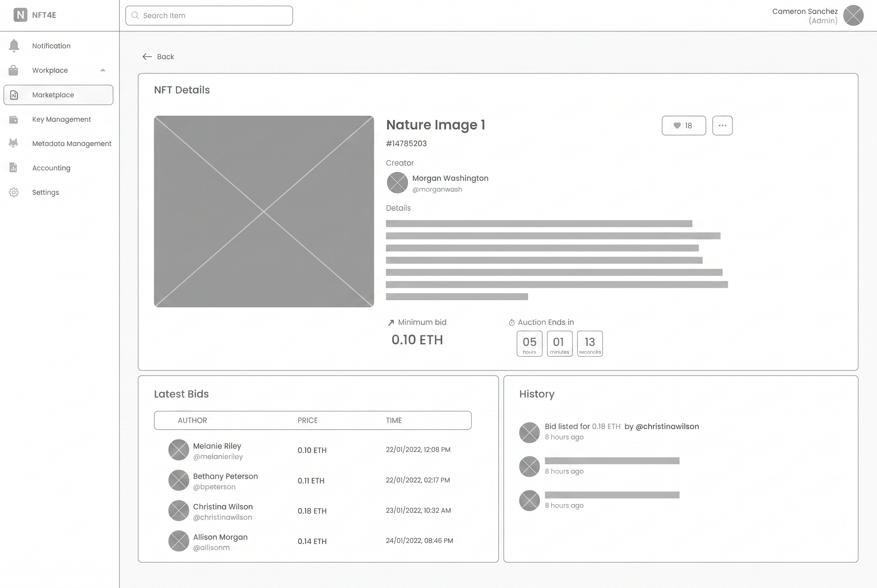Click the 01 minutes countdown box

[x=560, y=344]
